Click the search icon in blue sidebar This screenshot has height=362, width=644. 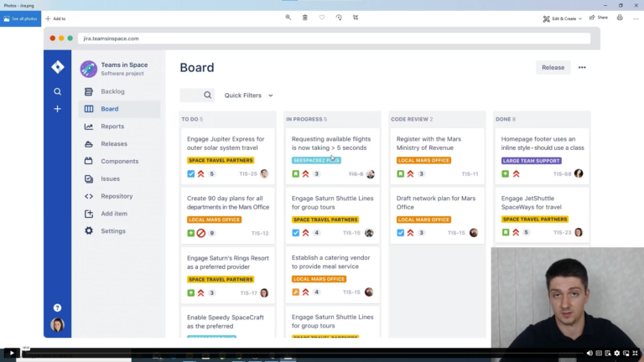point(57,91)
